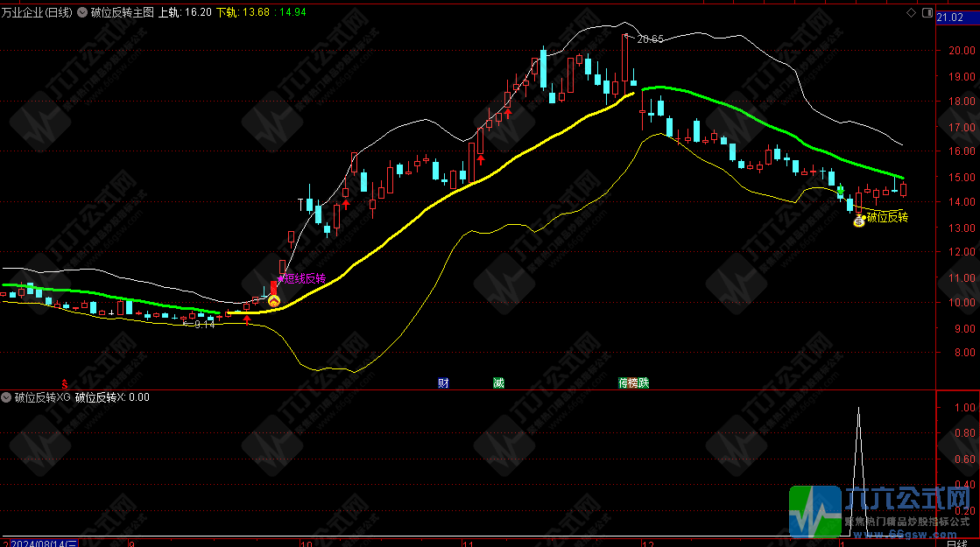Screen dimensions: 980x547
Task: Click the 破位反转XG indicator name label
Action: click(x=41, y=397)
